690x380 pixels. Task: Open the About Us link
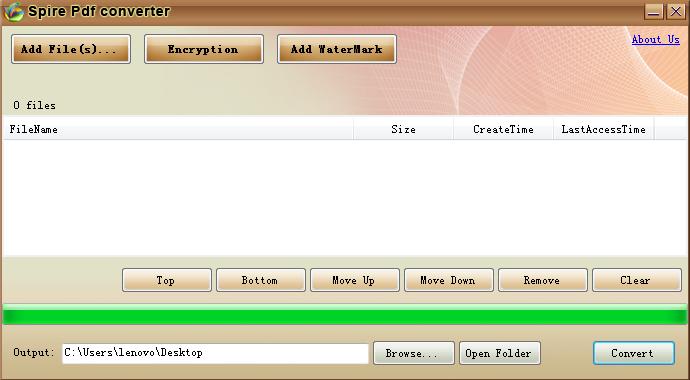(656, 40)
